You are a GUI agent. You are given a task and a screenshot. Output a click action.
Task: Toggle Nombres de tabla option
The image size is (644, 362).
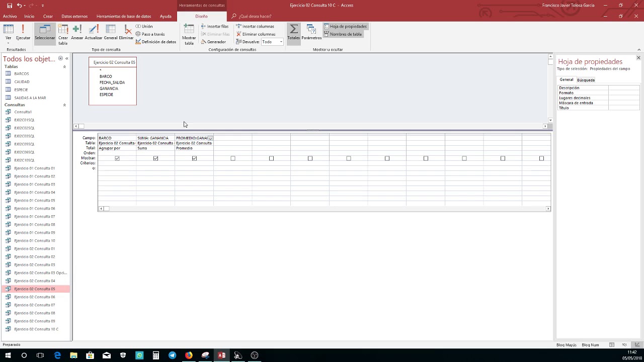tap(343, 34)
